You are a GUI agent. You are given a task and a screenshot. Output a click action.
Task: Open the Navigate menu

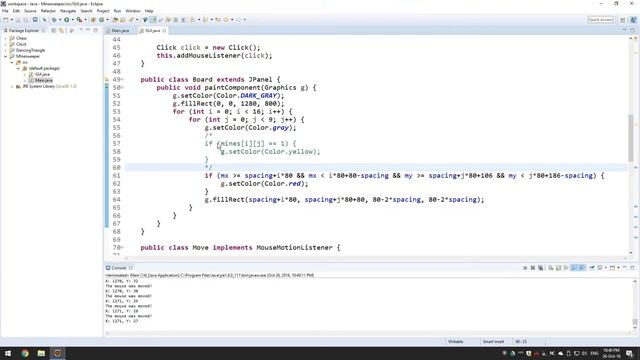(x=68, y=11)
